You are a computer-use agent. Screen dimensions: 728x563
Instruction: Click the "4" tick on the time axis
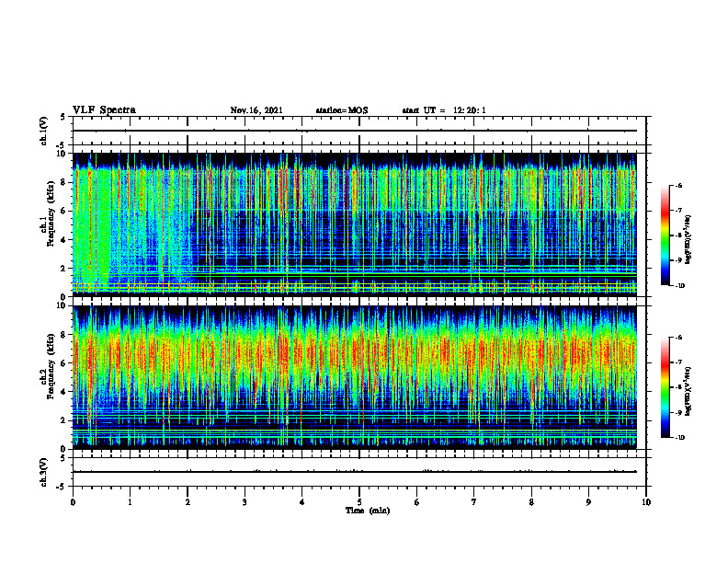point(301,502)
